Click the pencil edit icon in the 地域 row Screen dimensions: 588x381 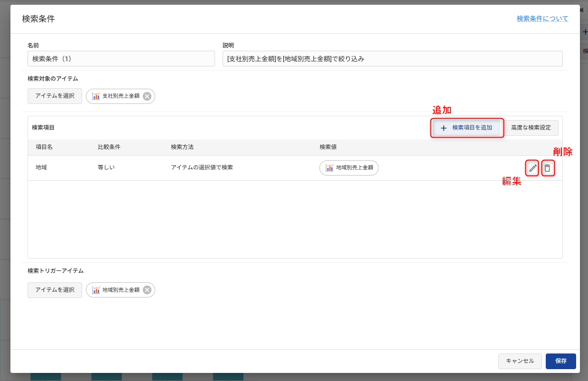532,168
